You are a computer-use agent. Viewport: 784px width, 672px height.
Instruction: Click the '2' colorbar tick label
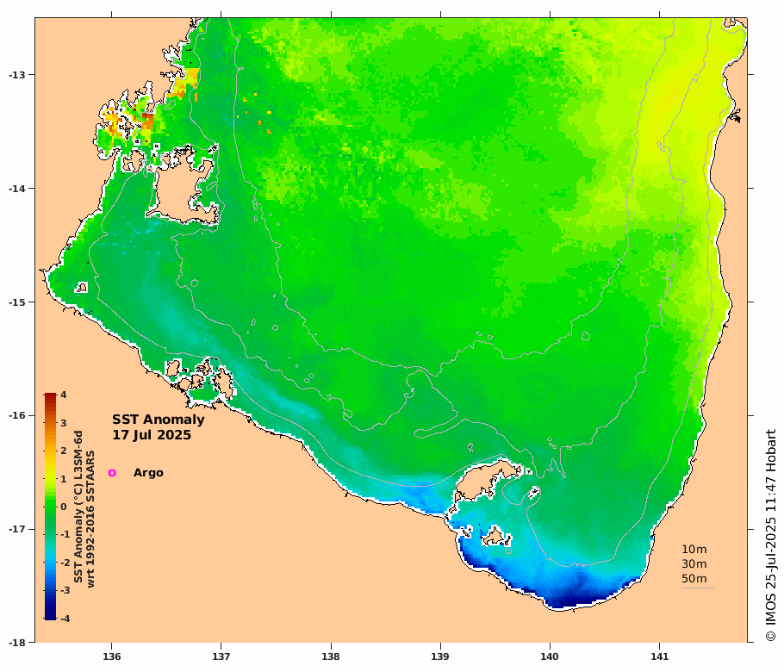pos(64,451)
